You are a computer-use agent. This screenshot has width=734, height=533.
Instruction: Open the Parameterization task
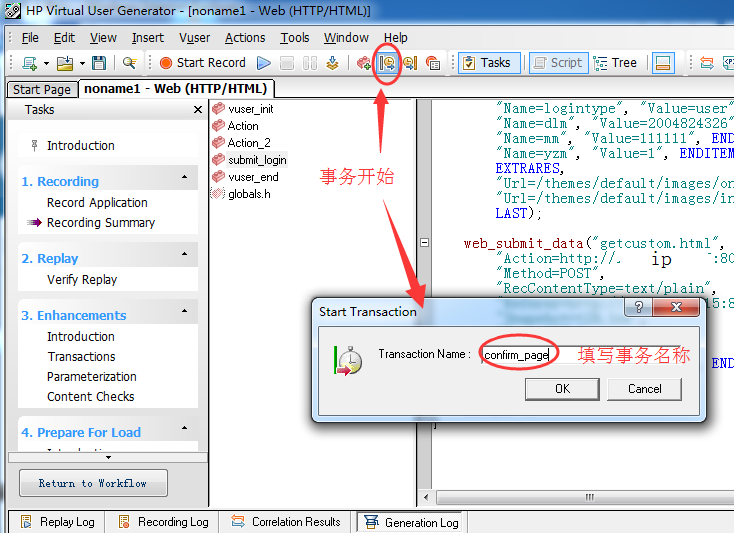(92, 377)
